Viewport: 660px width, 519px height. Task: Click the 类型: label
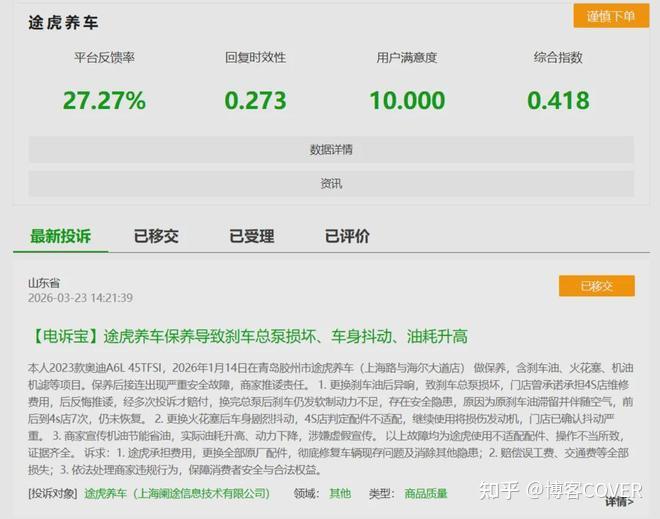point(381,493)
